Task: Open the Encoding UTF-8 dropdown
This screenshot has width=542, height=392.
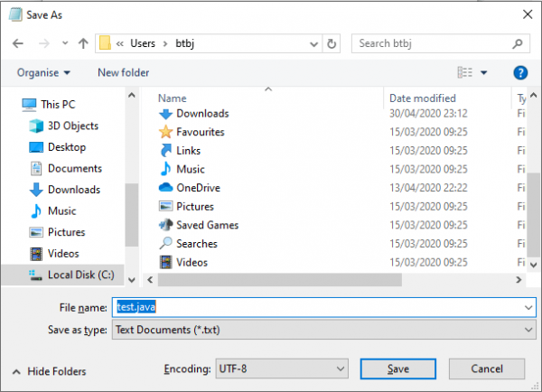Action: point(282,369)
